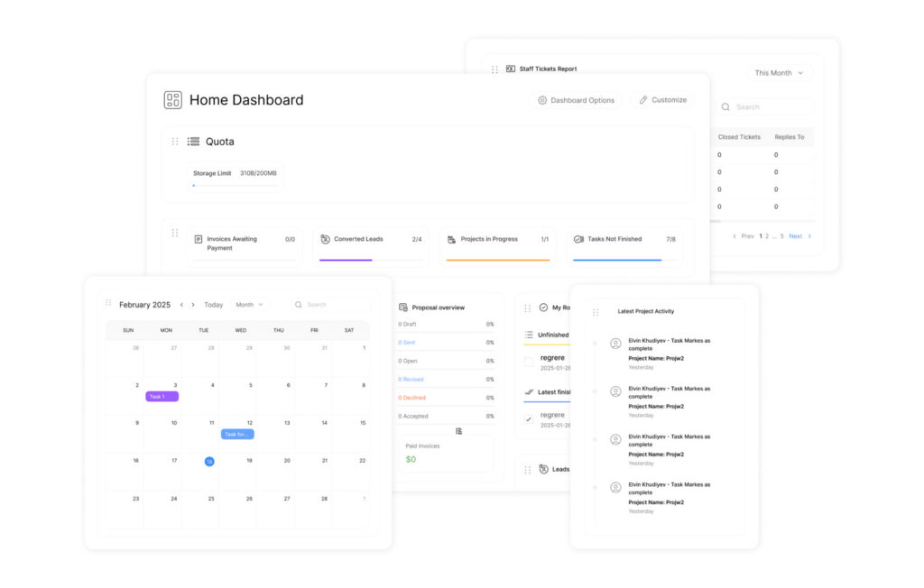This screenshot has width=924, height=588.
Task: Click the Tasks Not Finished icon
Action: (578, 239)
